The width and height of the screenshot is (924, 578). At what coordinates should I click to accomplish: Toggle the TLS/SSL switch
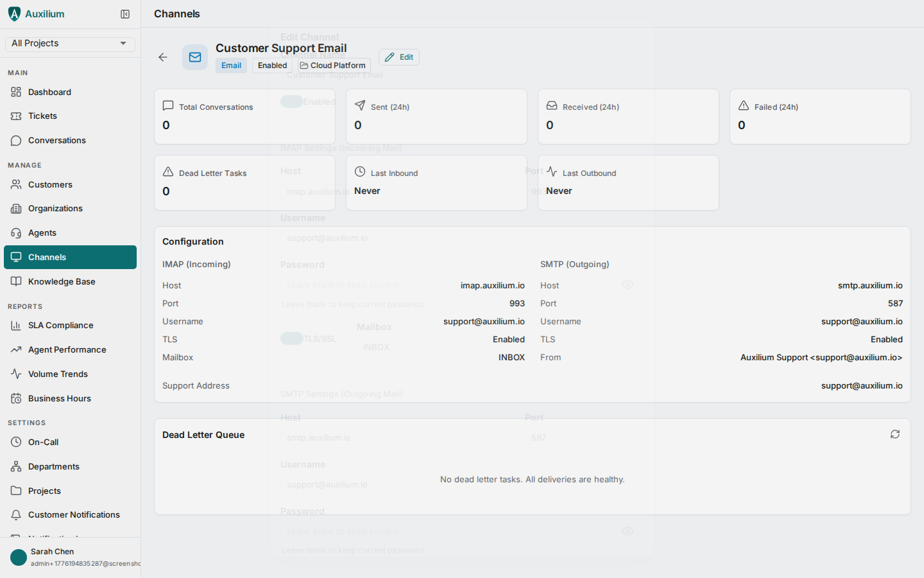[x=292, y=338]
